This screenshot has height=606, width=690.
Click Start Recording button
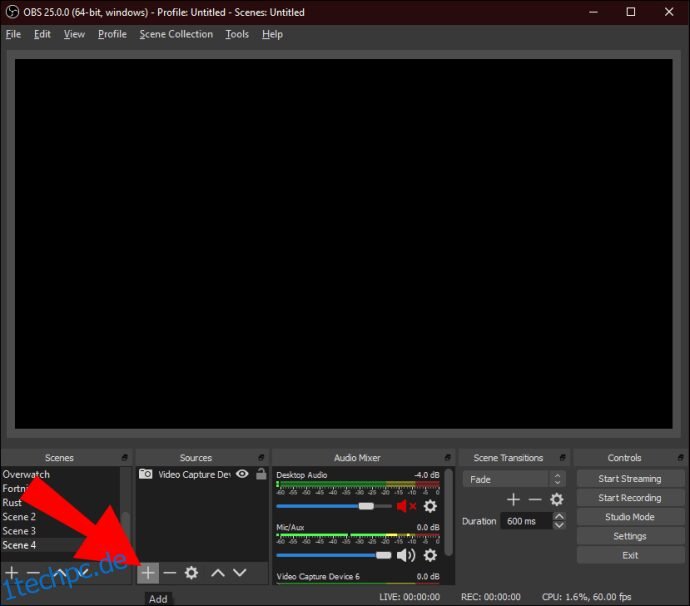(x=630, y=498)
